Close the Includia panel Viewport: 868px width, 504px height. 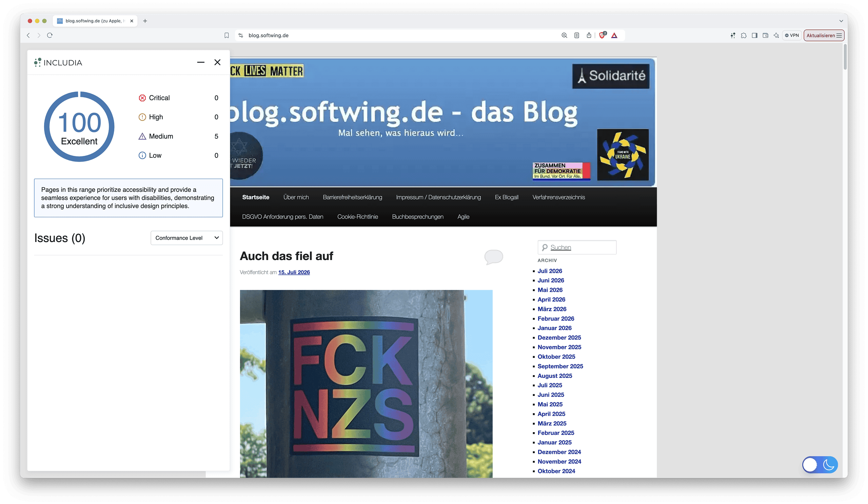coord(217,62)
